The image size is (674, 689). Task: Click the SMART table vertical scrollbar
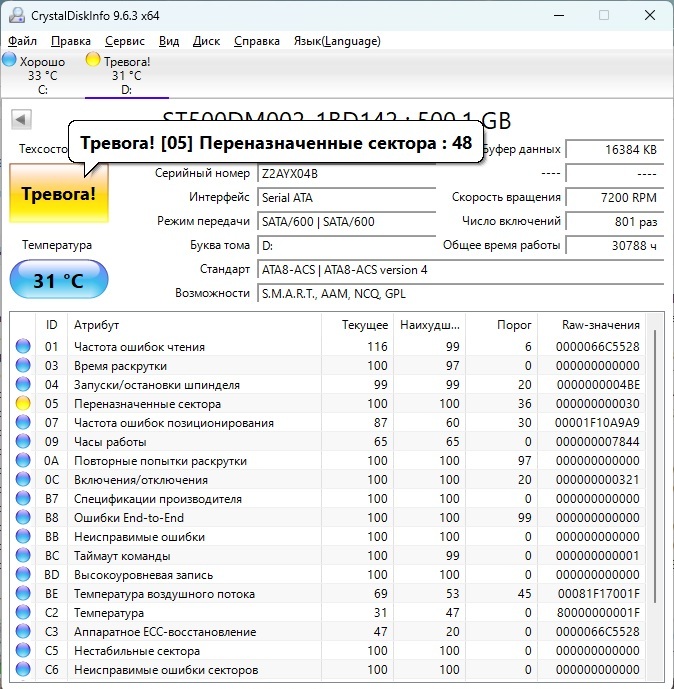655,466
